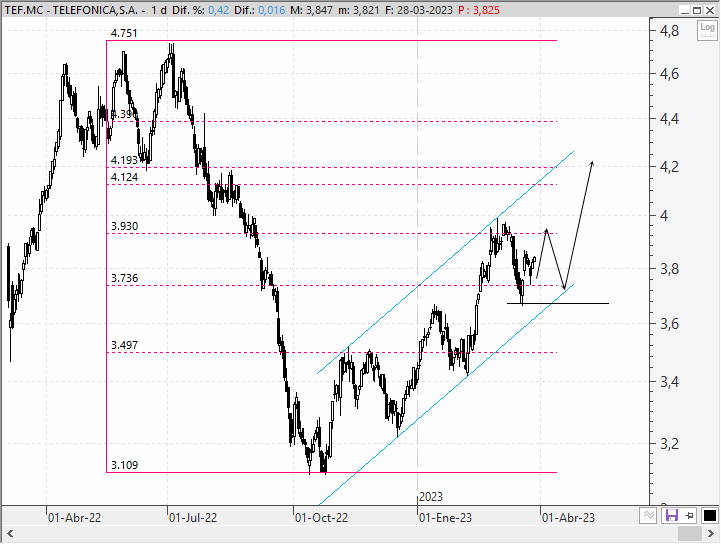The image size is (721, 544).
Task: Minimize the chart window
Action: pyautogui.click(x=685, y=10)
